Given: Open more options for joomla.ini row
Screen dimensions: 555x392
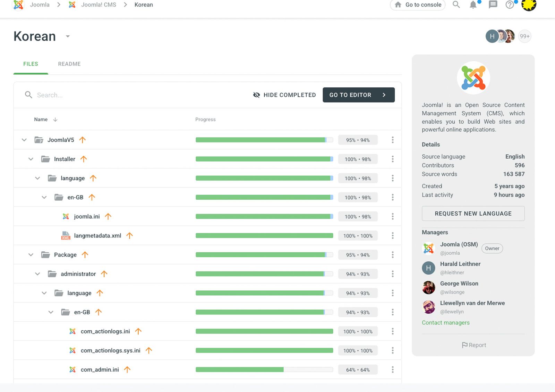Looking at the screenshot, I should point(392,216).
